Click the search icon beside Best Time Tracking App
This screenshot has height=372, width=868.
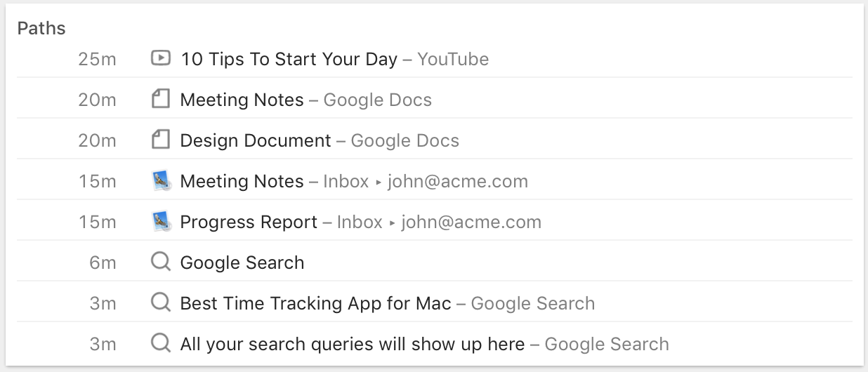point(161,303)
